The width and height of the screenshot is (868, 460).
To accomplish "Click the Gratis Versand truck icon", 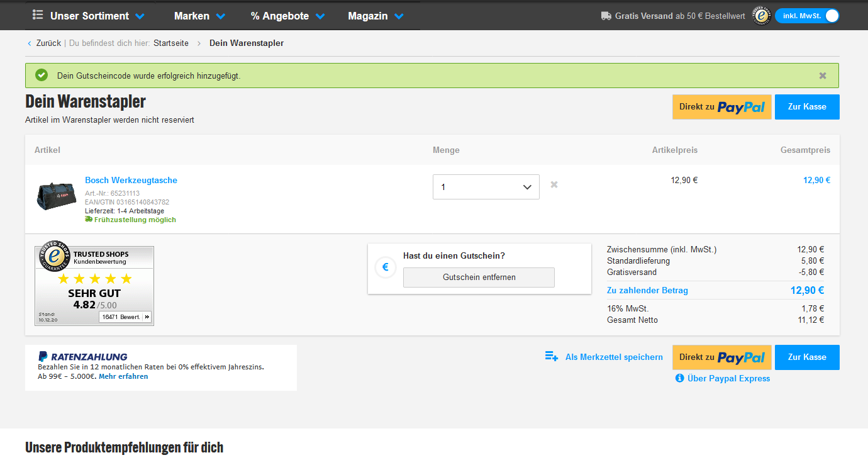I will click(606, 16).
